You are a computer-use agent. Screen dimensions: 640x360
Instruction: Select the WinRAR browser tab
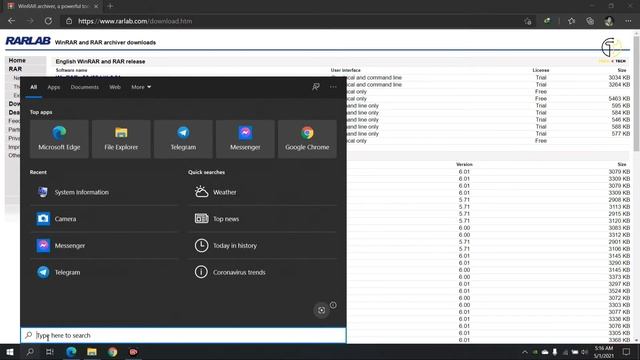coord(52,6)
